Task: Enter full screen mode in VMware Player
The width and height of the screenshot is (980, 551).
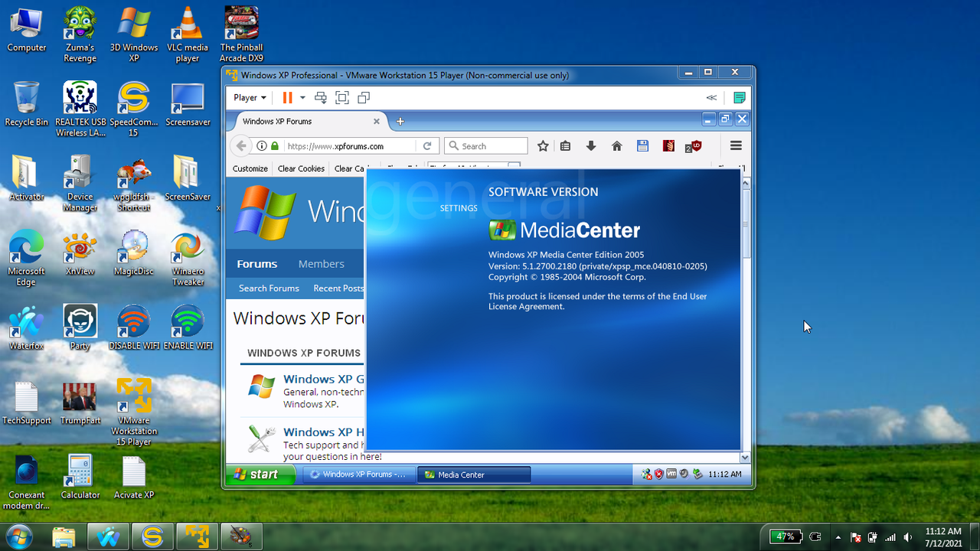Action: (342, 97)
